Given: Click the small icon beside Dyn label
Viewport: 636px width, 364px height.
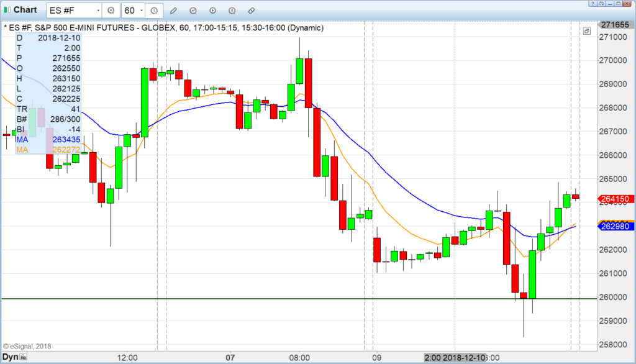Looking at the screenshot, I should (x=24, y=357).
